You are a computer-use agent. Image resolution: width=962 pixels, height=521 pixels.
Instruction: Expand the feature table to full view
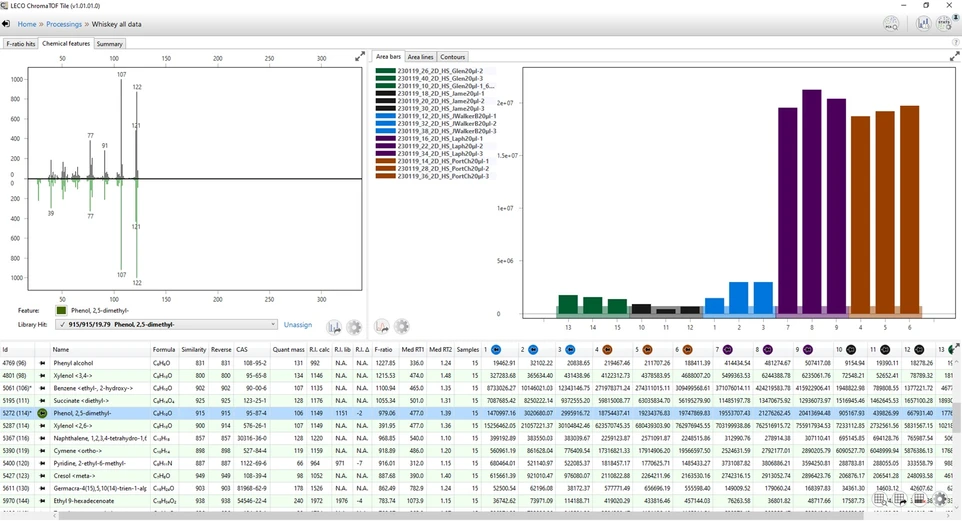(x=956, y=347)
